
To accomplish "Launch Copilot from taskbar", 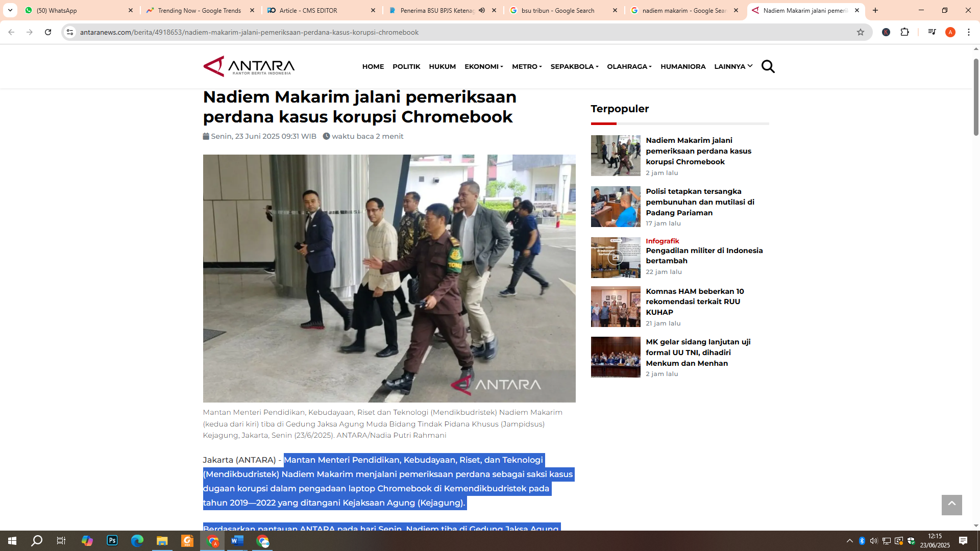I will 87,541.
